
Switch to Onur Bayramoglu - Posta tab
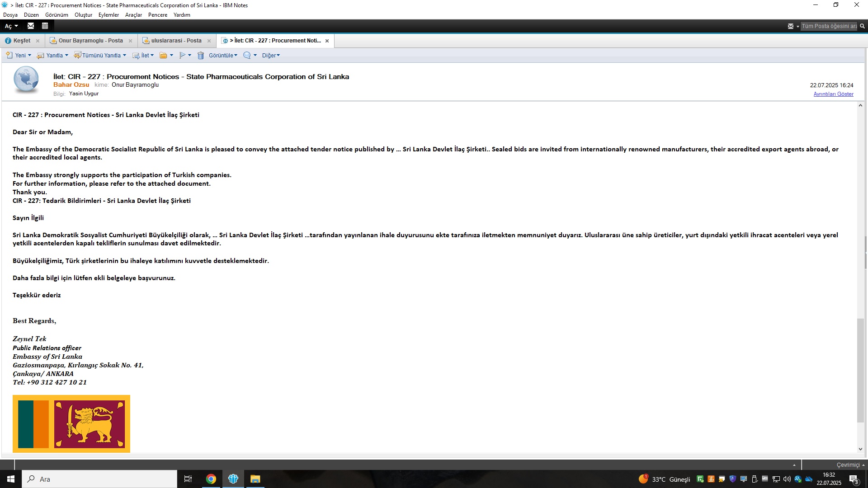[x=90, y=41]
